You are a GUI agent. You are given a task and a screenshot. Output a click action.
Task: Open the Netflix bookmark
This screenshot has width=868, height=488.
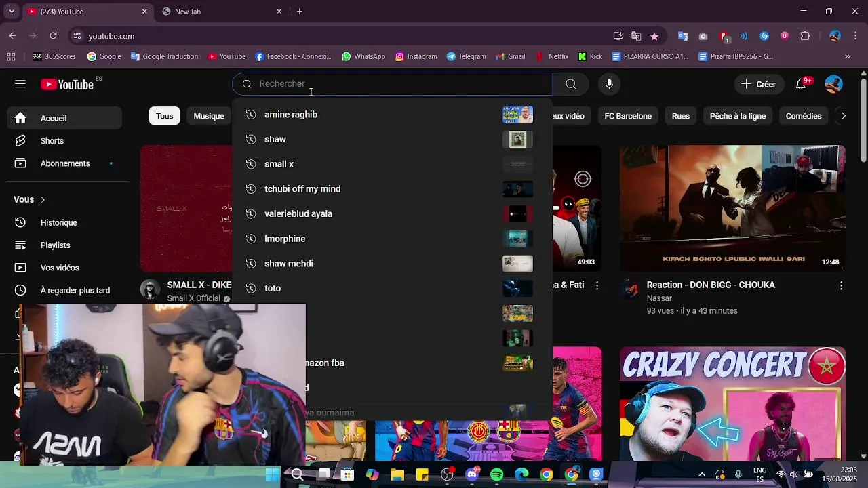tap(552, 57)
